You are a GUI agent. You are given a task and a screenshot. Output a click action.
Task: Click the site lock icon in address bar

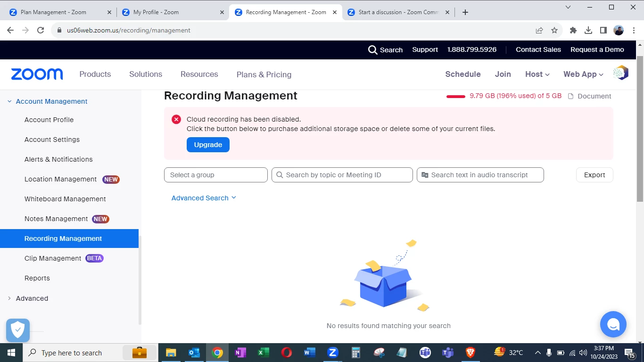coord(59,30)
